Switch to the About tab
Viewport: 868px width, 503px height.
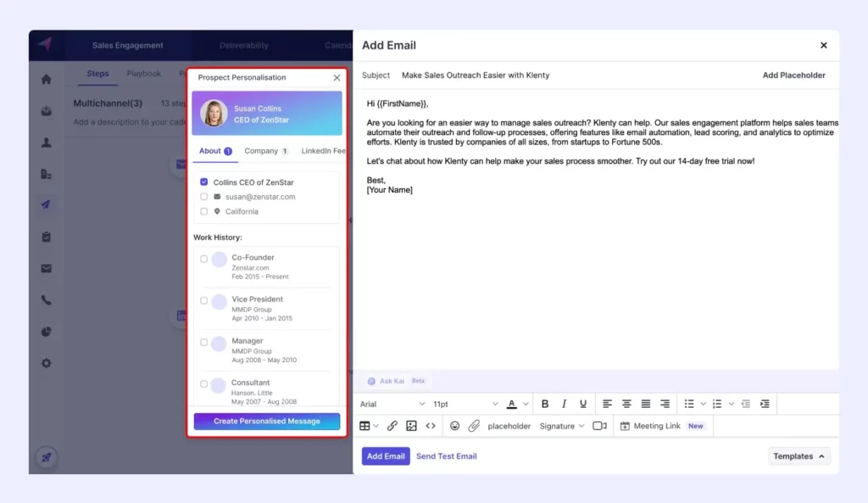pos(215,151)
